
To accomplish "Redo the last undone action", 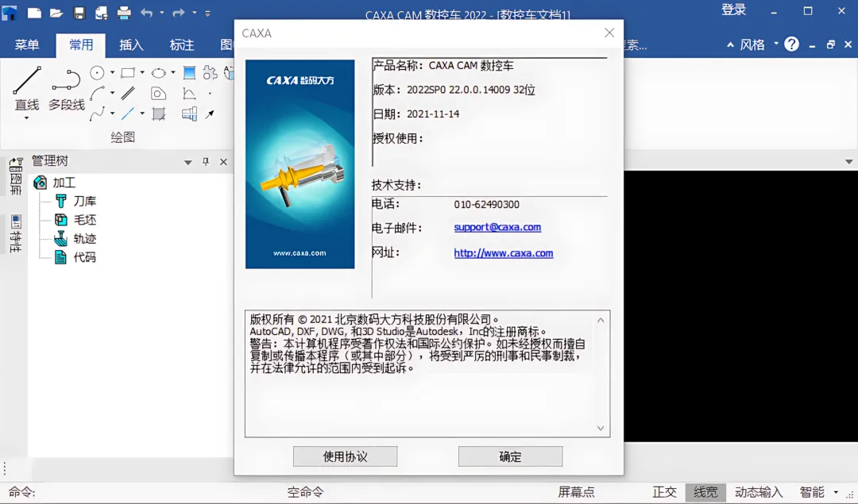I will 179,13.
